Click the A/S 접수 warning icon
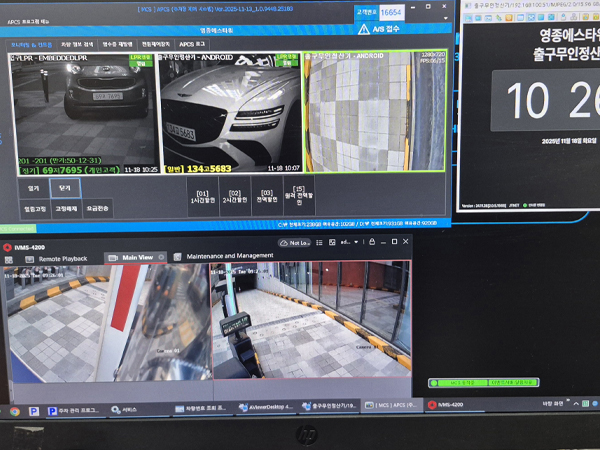Viewport: 600px width, 450px height. tap(365, 30)
